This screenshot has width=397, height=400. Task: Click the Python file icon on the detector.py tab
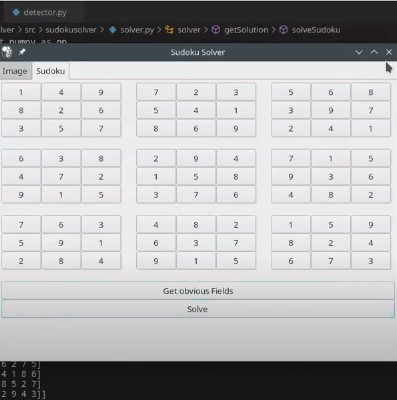[16, 12]
